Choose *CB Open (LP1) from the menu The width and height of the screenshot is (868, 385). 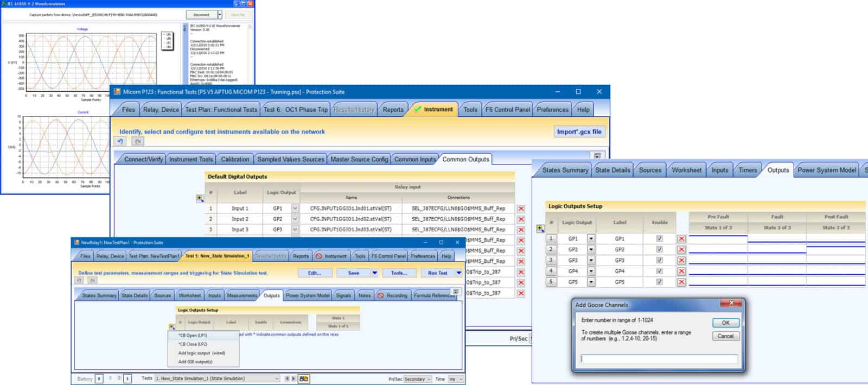click(x=203, y=336)
